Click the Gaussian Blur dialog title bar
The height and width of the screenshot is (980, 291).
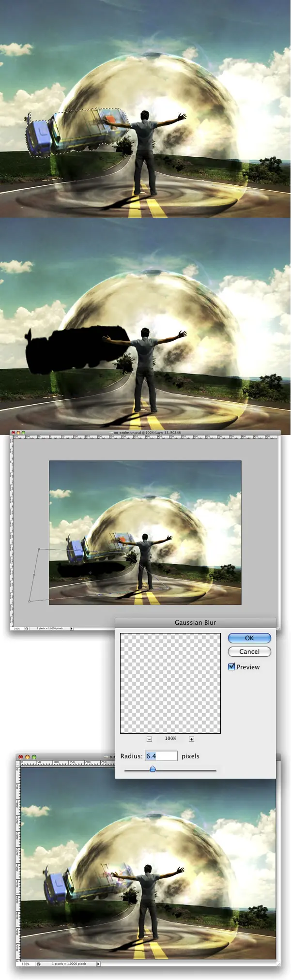196,622
